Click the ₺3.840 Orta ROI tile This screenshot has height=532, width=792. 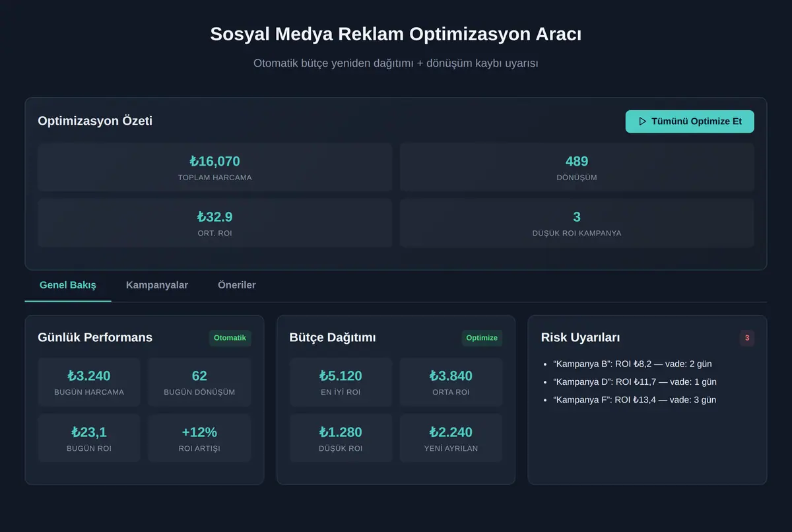(x=451, y=382)
